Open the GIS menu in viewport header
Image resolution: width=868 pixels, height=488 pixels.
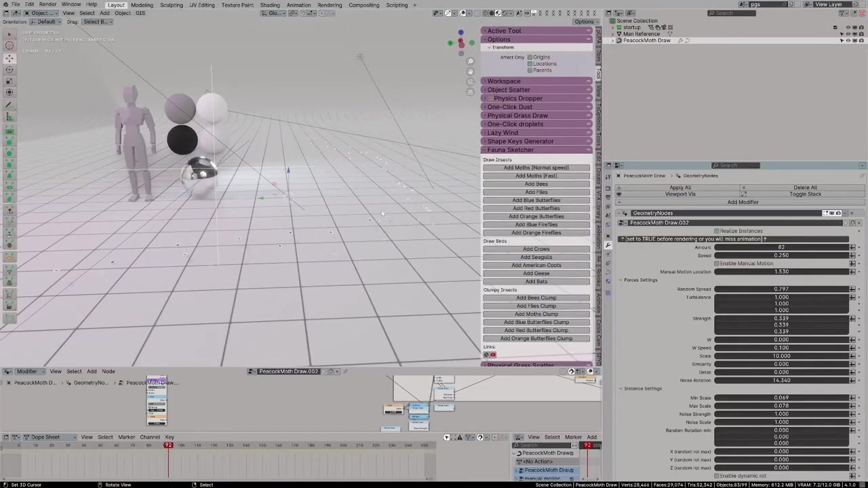click(140, 13)
